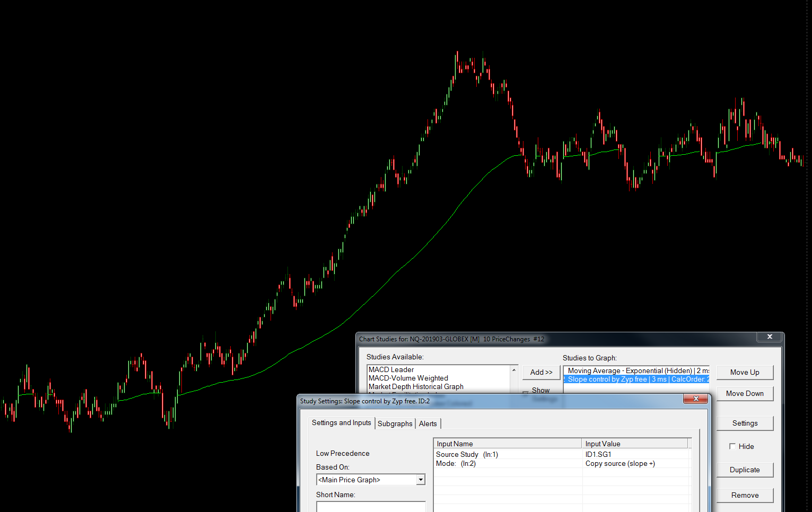The image size is (812, 512).
Task: Switch to the Alerts tab
Action: 428,423
